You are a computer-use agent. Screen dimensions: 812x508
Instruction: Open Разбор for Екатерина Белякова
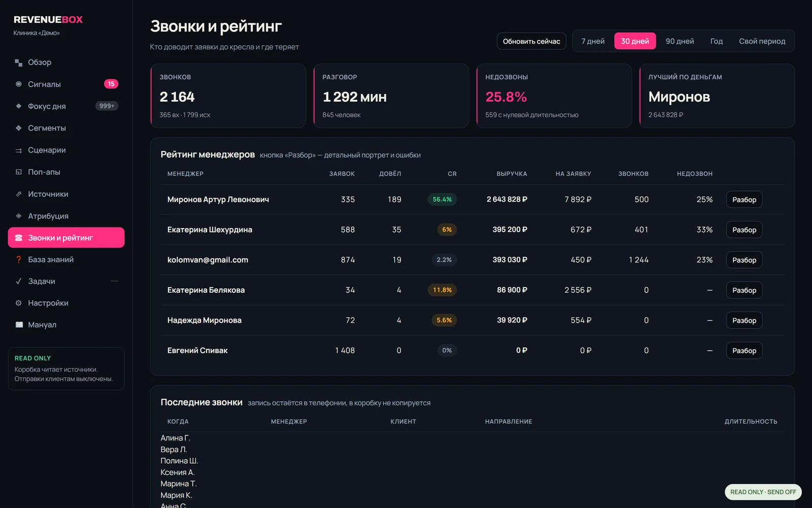[744, 290]
